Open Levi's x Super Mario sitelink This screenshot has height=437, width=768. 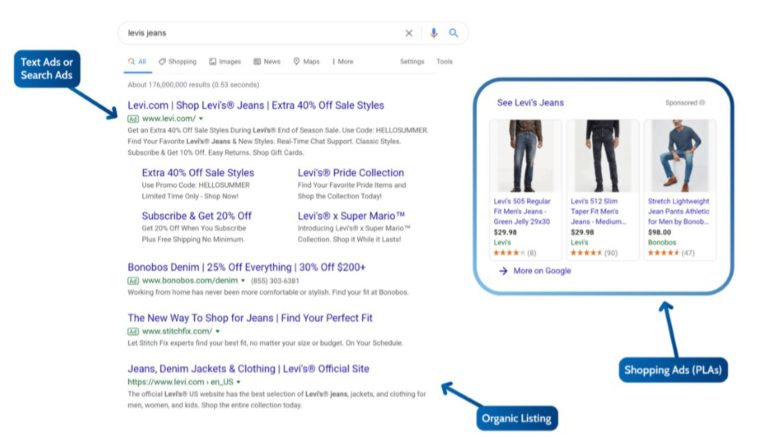point(351,216)
